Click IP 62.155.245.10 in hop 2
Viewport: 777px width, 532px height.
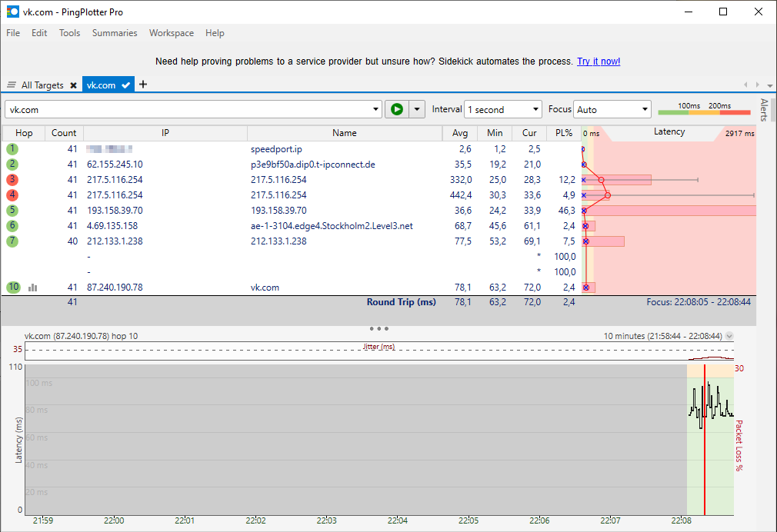coord(115,165)
